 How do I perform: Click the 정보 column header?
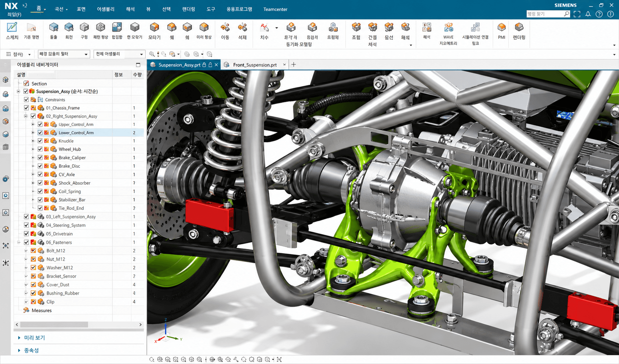click(119, 75)
